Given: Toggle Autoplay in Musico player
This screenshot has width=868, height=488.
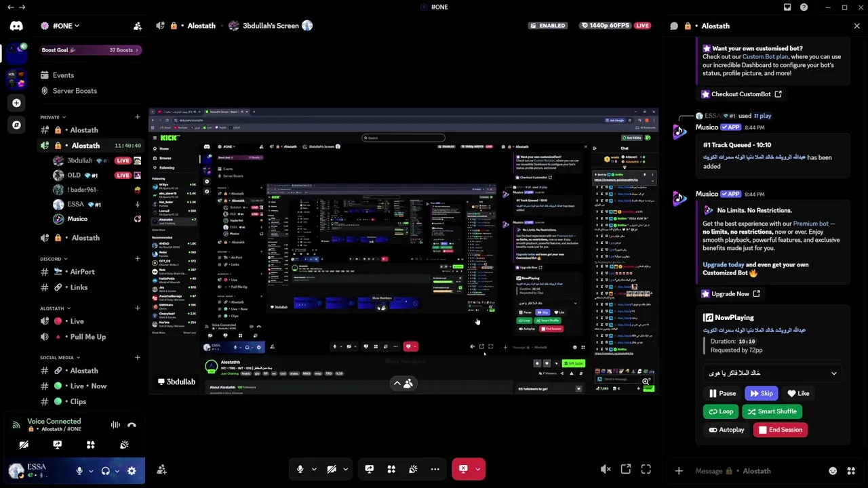Looking at the screenshot, I should point(726,430).
